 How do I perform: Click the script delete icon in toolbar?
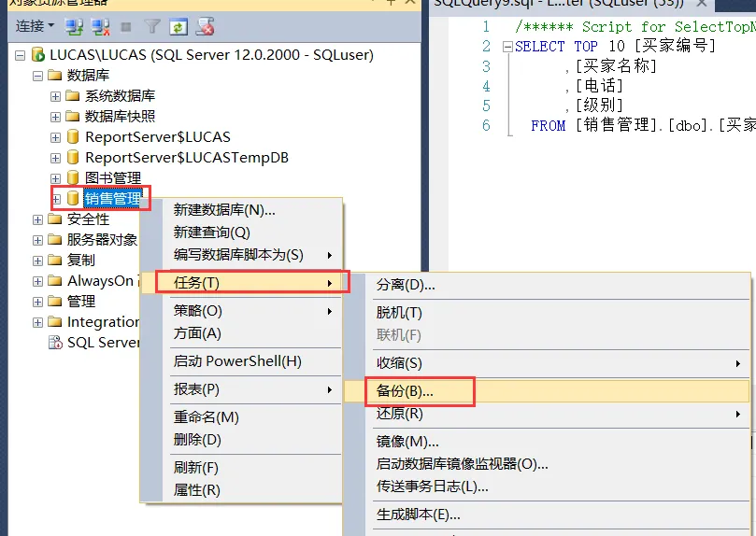205,27
